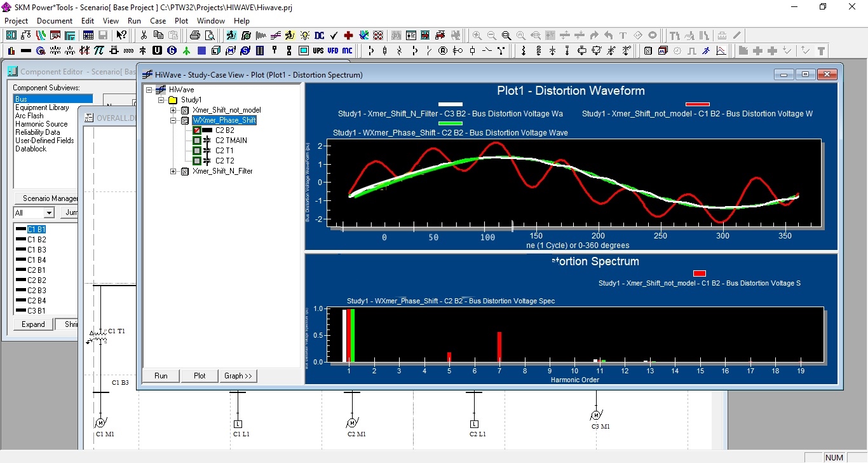Click the Plot button in HiWave window
The image size is (868, 463).
tap(200, 376)
